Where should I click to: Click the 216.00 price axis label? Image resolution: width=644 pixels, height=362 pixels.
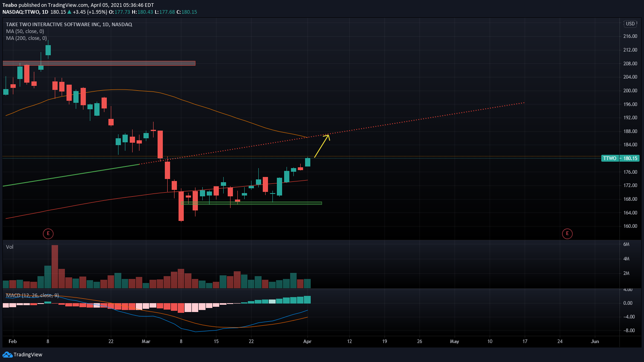pos(630,36)
